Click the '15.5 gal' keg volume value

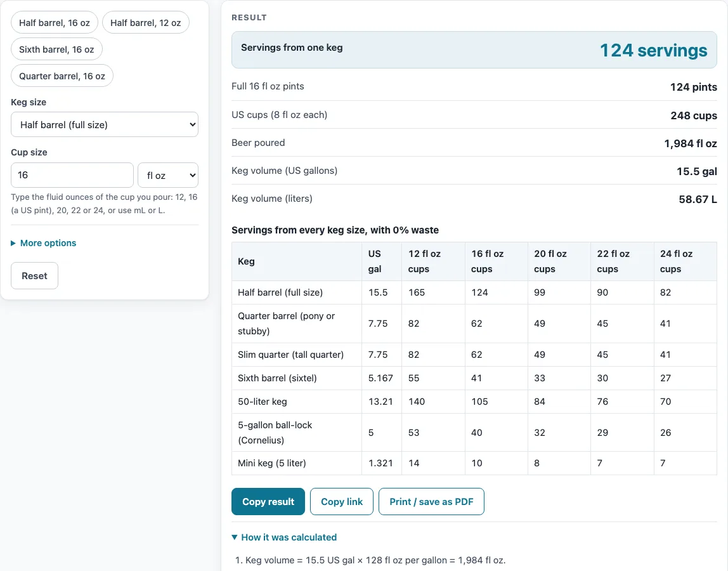point(696,171)
